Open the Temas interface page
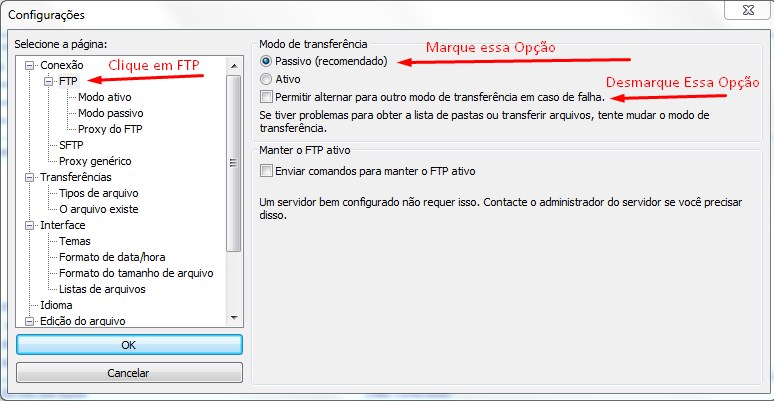Viewport: 774px width, 401px height. point(75,241)
